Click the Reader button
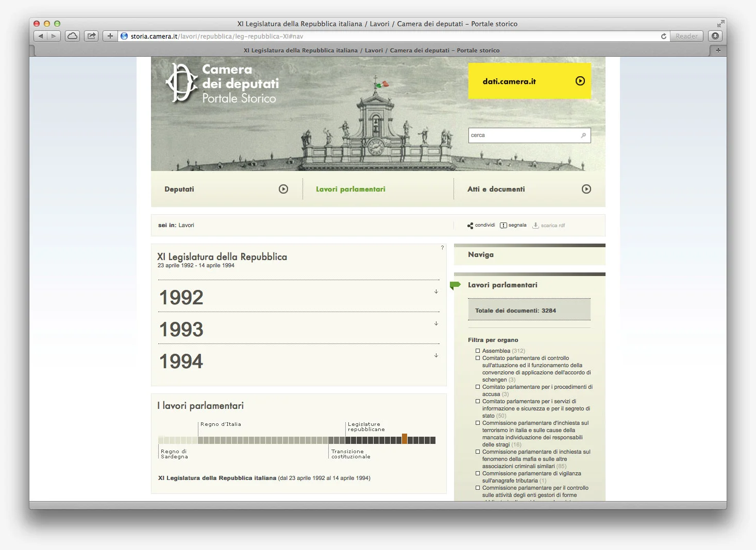Image resolution: width=756 pixels, height=550 pixels. tap(686, 36)
